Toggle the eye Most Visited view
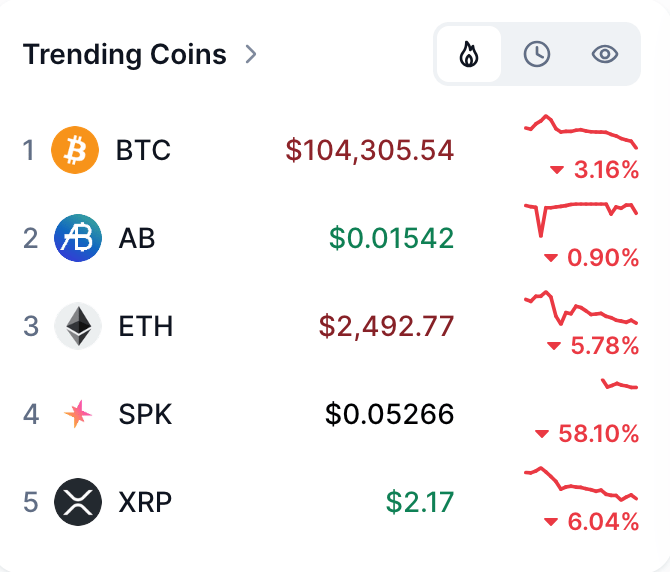 (605, 54)
